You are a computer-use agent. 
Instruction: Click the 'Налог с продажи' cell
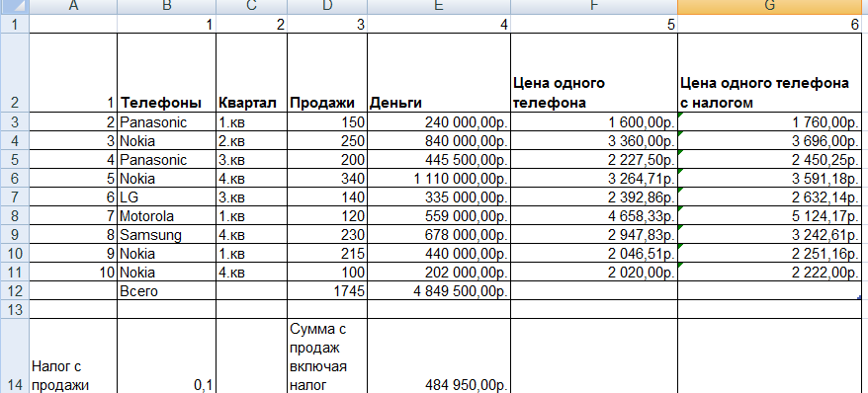[x=72, y=355]
